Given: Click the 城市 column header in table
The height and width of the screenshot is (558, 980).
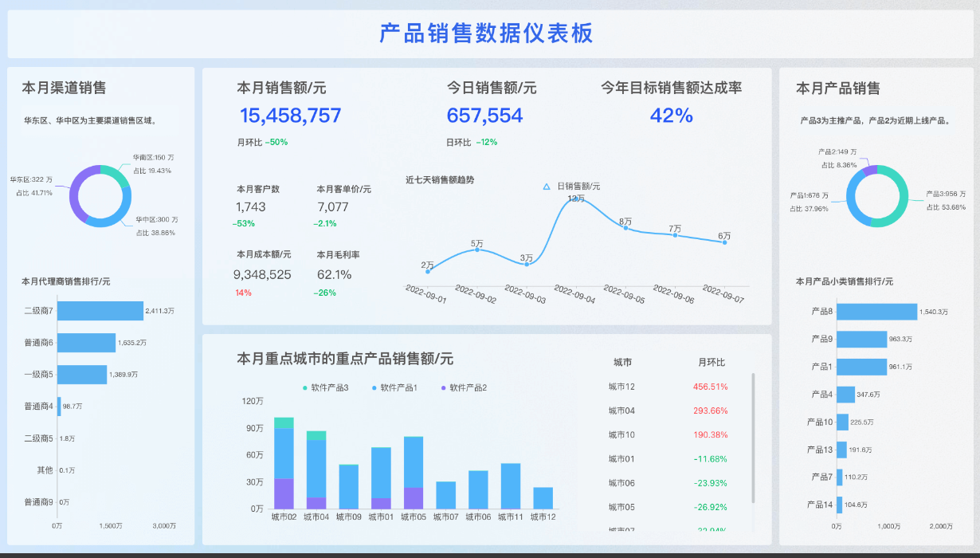Looking at the screenshot, I should coord(622,363).
